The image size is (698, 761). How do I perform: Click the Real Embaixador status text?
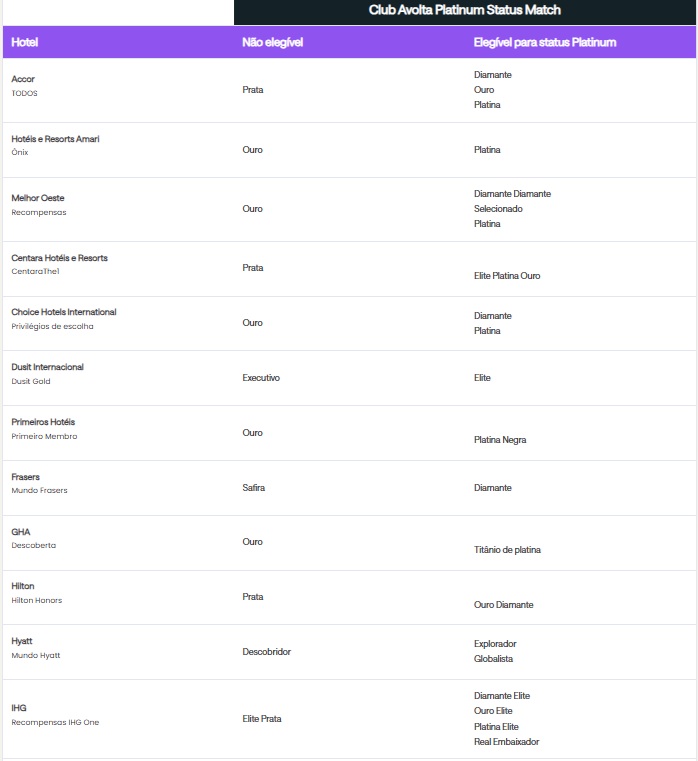coord(506,742)
